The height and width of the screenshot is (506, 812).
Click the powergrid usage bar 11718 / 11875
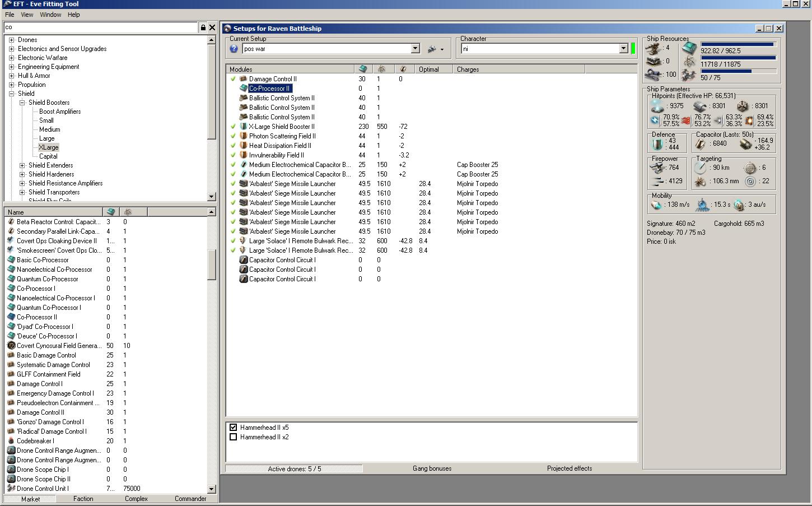point(738,58)
